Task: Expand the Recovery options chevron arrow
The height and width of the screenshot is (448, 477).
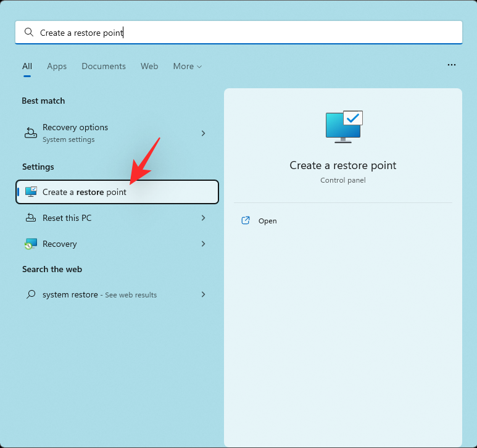Action: (203, 133)
